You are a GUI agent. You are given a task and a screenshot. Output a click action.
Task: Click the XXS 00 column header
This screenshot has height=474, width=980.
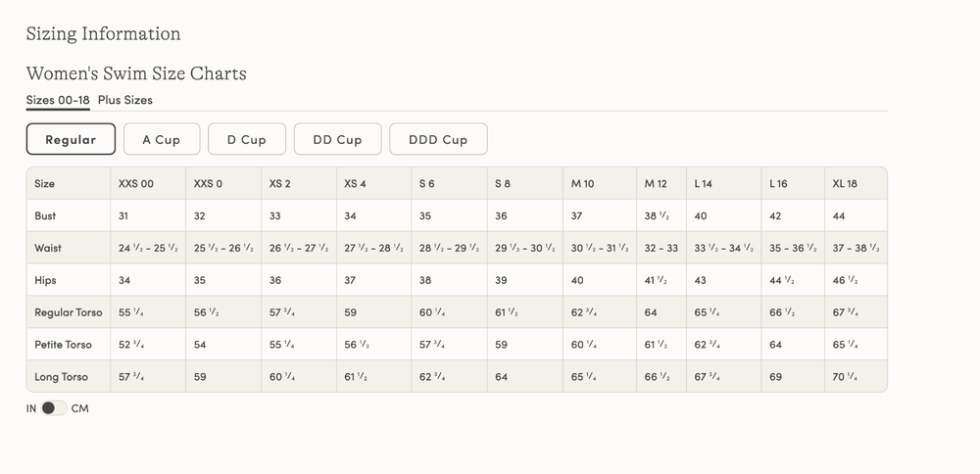tap(136, 183)
